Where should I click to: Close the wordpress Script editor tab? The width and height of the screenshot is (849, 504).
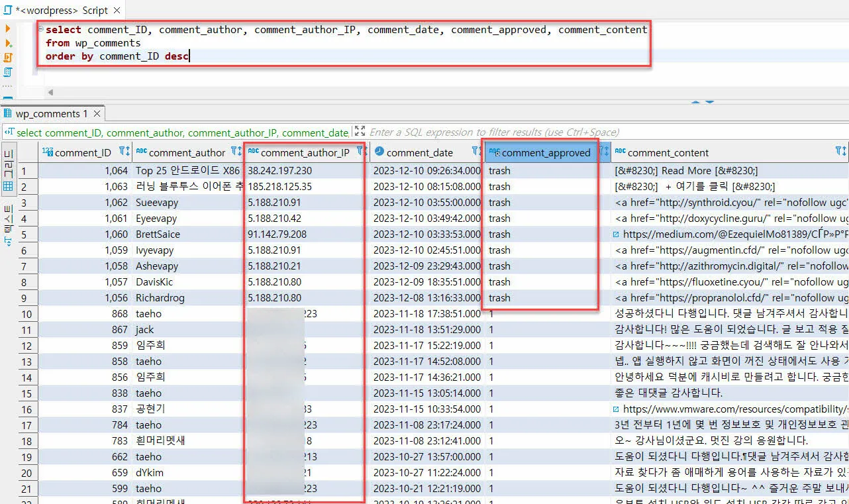click(117, 11)
